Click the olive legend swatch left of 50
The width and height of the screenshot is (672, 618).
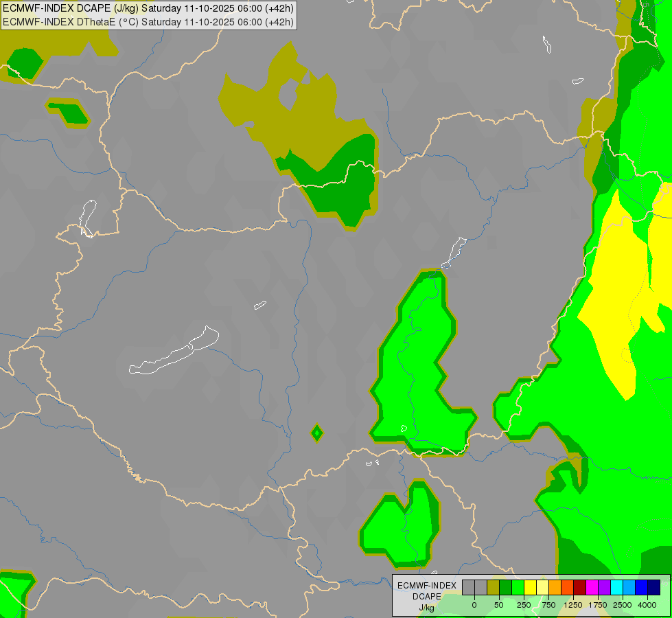point(494,587)
